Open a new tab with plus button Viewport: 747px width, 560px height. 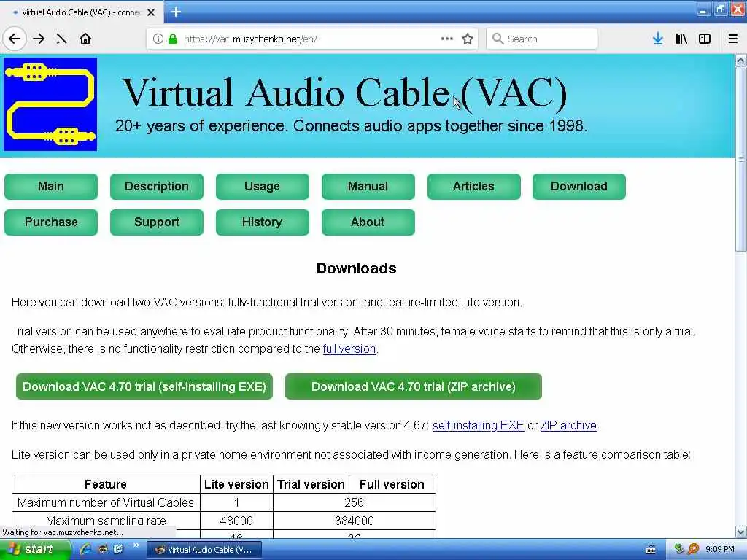[x=176, y=12]
